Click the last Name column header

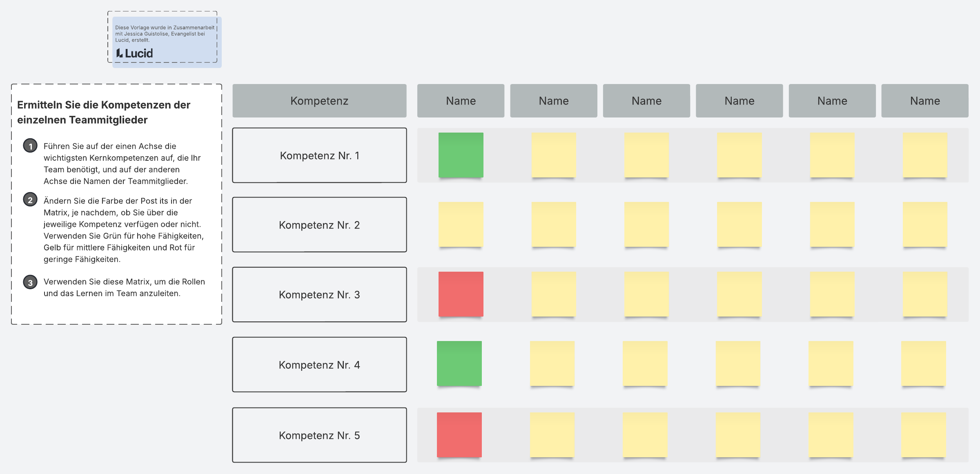[x=924, y=101]
